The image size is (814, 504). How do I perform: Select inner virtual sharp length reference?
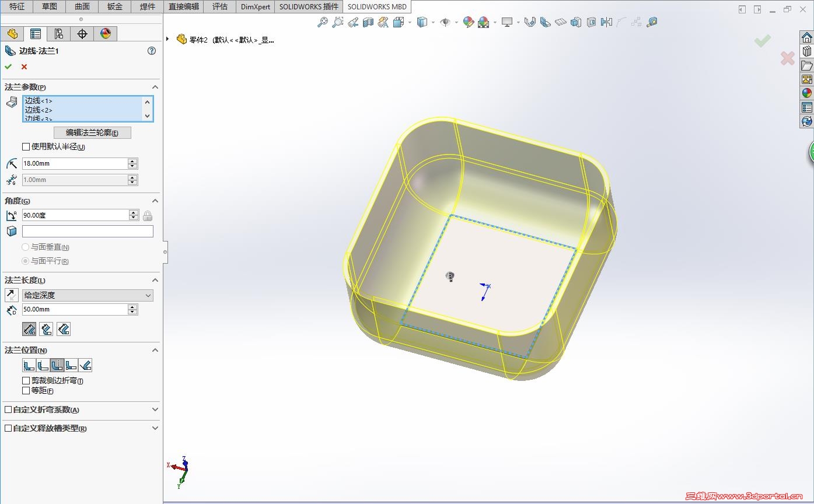click(x=47, y=330)
